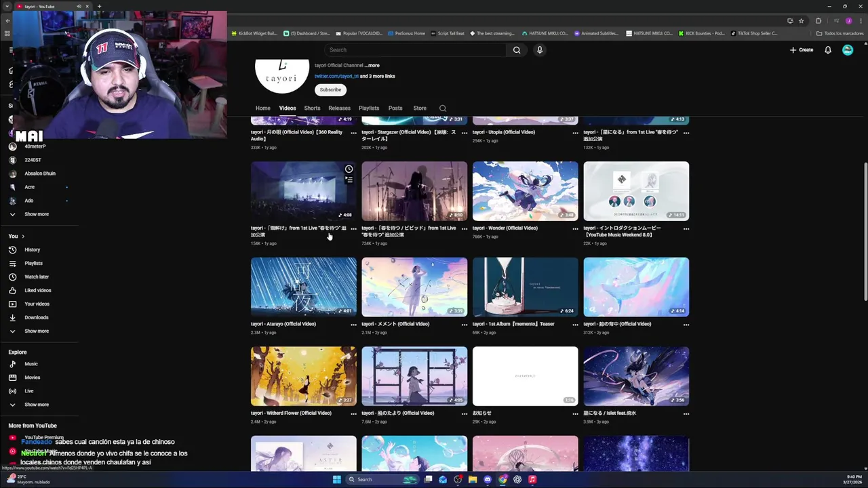868x488 pixels.
Task: Open the channel Playlists tab
Action: click(x=369, y=108)
